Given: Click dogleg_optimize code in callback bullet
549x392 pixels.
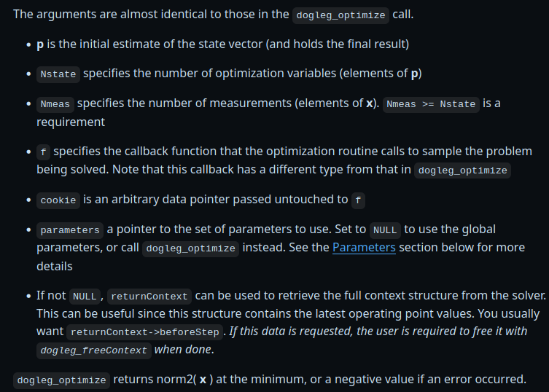Looking at the screenshot, I should tap(462, 170).
